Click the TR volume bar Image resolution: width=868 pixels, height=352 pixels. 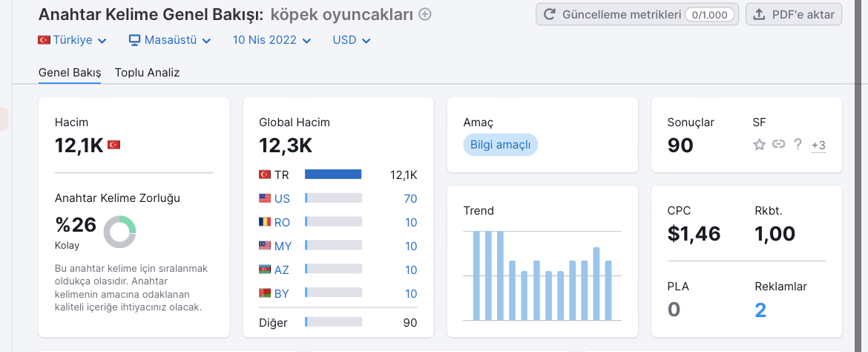333,175
